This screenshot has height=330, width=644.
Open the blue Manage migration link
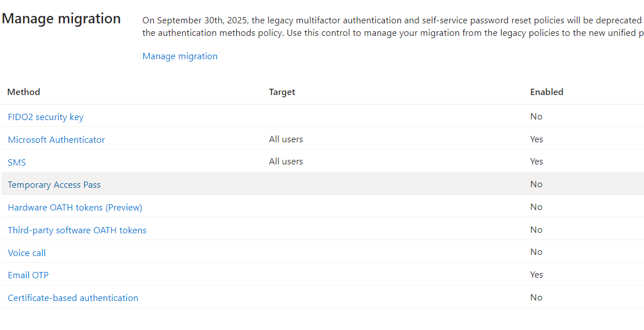[x=180, y=56]
